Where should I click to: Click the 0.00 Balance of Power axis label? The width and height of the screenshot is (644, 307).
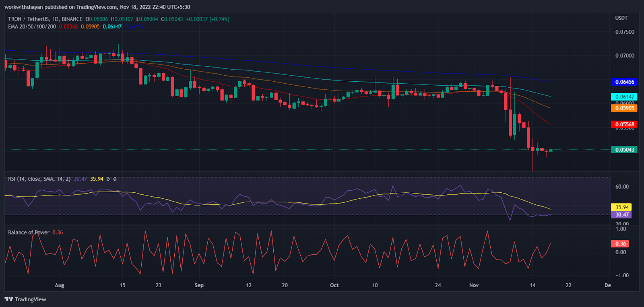click(621, 252)
